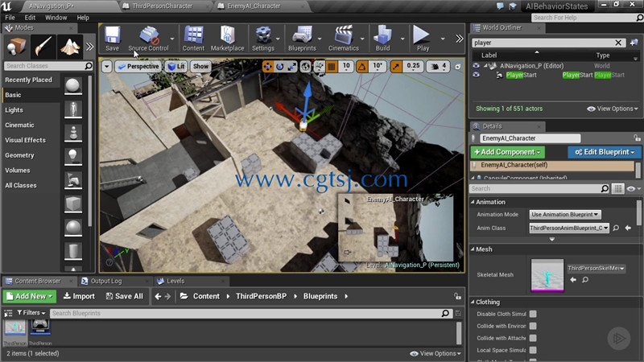Browse to Skeletal Mesh in Content Browser
644x362 pixels.
pos(585,280)
